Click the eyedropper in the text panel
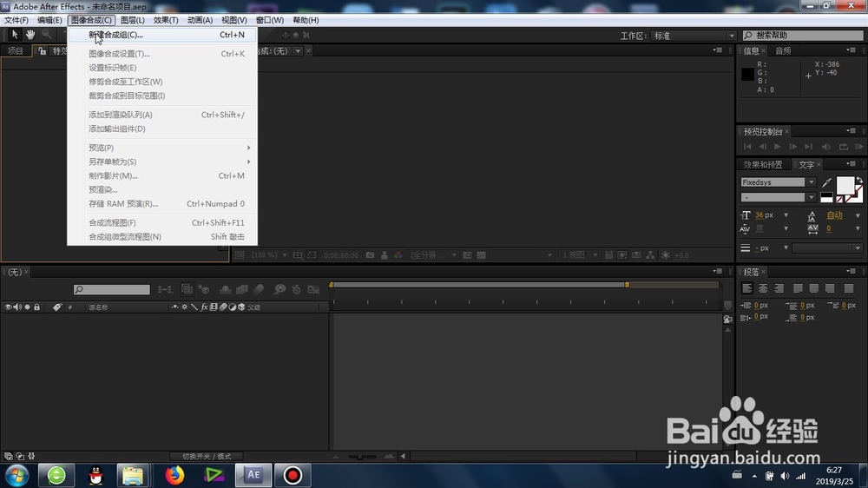Viewport: 868px width, 488px height. [826, 182]
